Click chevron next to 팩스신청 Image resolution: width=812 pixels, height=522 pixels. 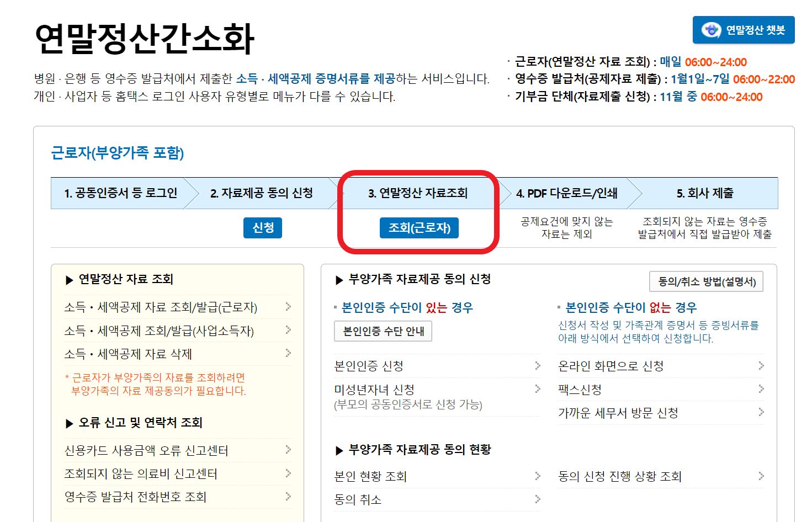coord(761,389)
